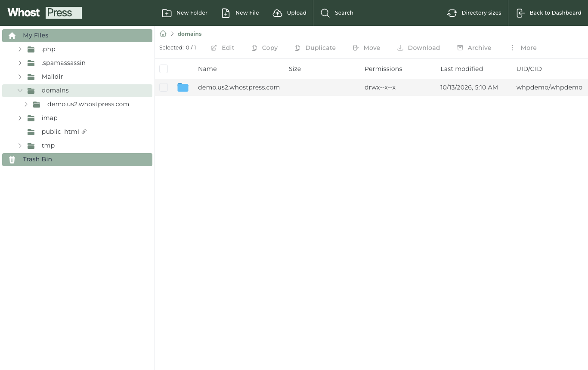Click the blue demo.us2.whostpress.com folder icon
Screen dimensions: 588x370
[x=183, y=87]
